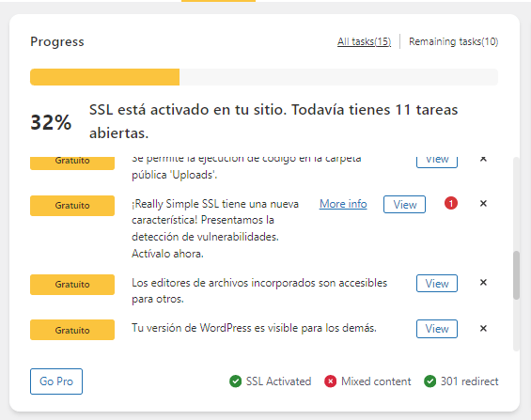Click the green SSL Activated check icon
Image resolution: width=531 pixels, height=420 pixels.
tap(235, 381)
